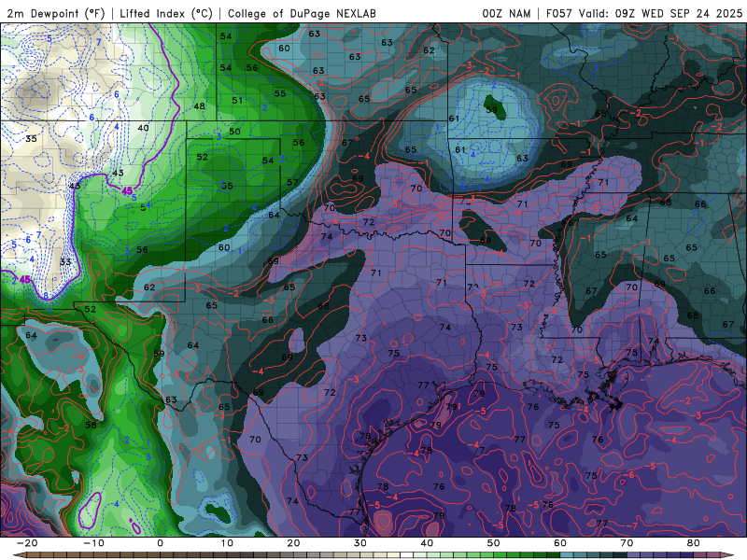Click the "51" dewpoint value on the map

point(237,101)
